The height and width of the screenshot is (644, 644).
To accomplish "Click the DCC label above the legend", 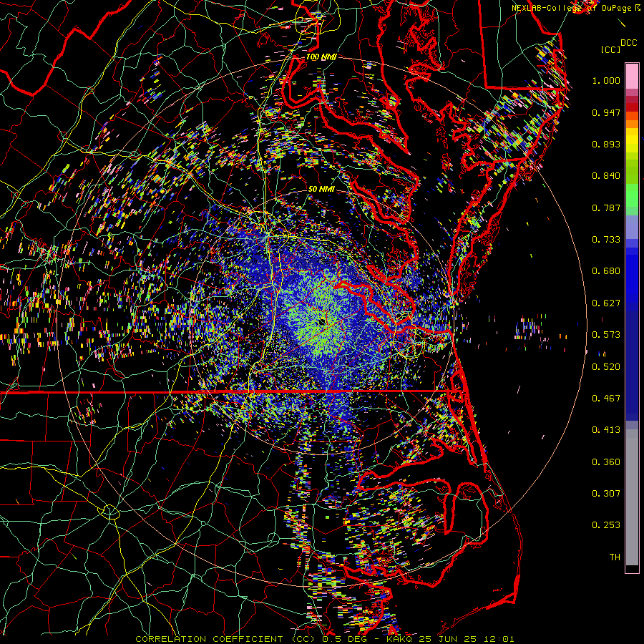I will [x=628, y=43].
